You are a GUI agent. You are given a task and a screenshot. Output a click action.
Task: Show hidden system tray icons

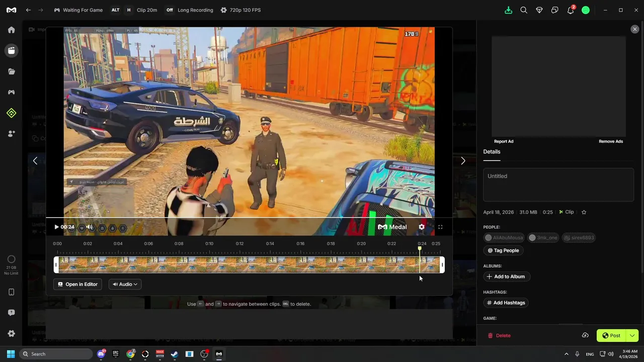[566, 354]
